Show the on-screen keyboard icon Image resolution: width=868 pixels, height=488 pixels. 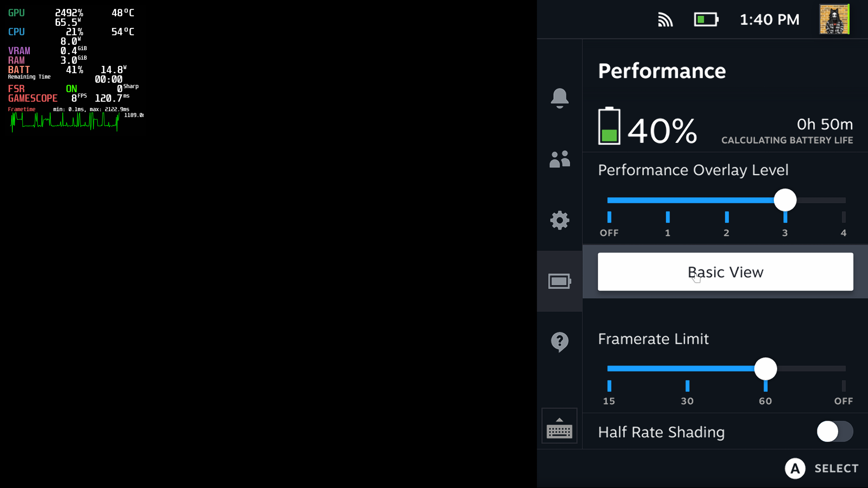click(x=559, y=426)
